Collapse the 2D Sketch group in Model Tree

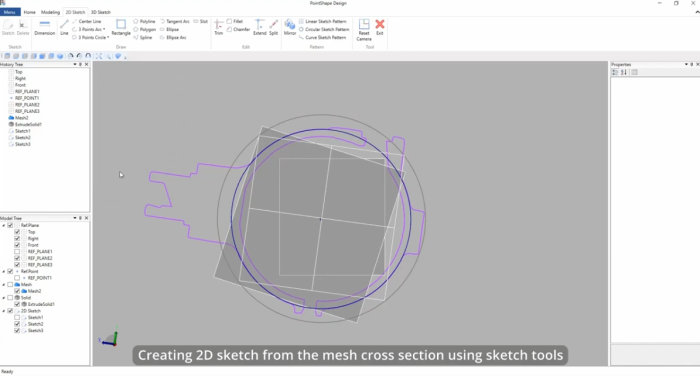[4, 311]
